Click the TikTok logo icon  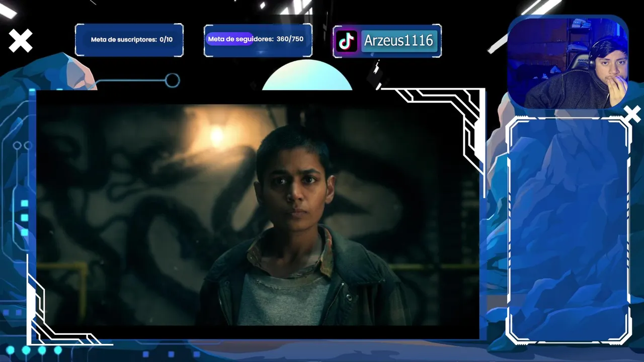346,41
